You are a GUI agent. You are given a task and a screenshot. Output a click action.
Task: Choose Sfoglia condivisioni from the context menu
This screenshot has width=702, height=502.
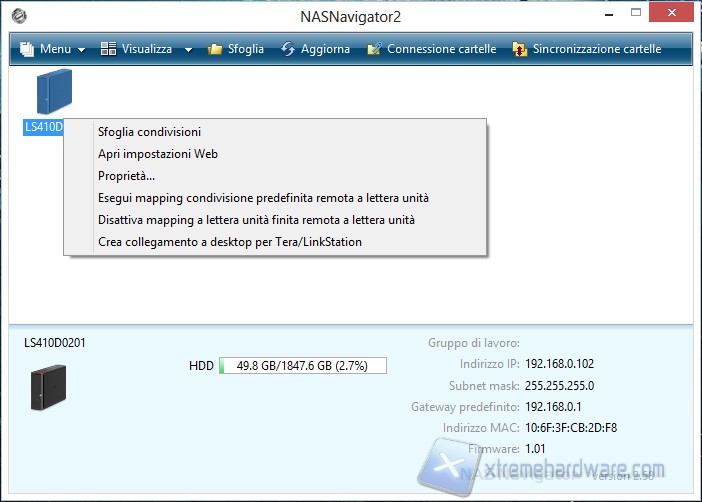(x=149, y=132)
